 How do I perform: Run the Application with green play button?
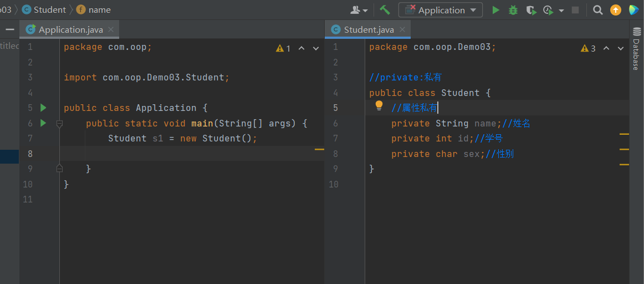click(496, 10)
